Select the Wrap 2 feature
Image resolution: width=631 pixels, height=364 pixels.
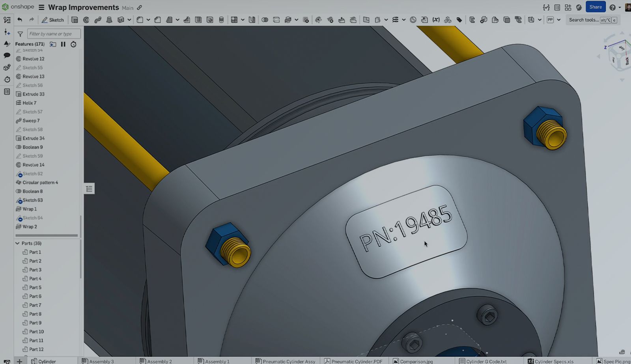(x=30, y=227)
